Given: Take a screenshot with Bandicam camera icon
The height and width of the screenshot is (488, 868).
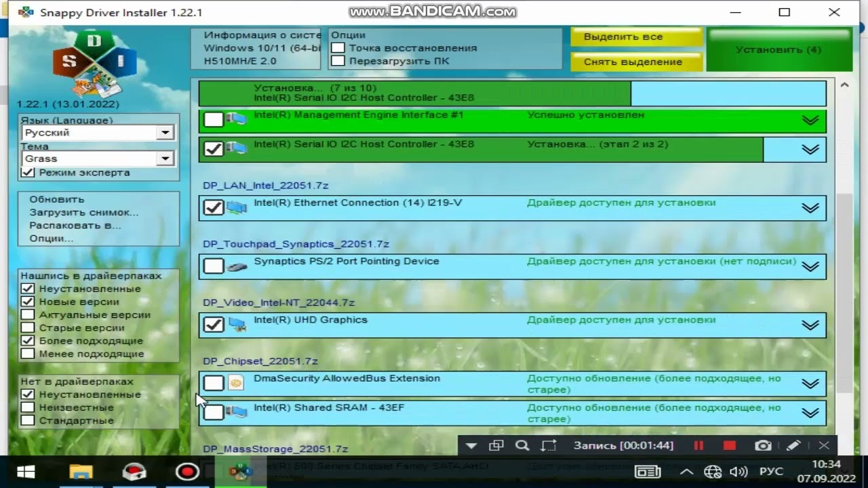Looking at the screenshot, I should pyautogui.click(x=763, y=445).
